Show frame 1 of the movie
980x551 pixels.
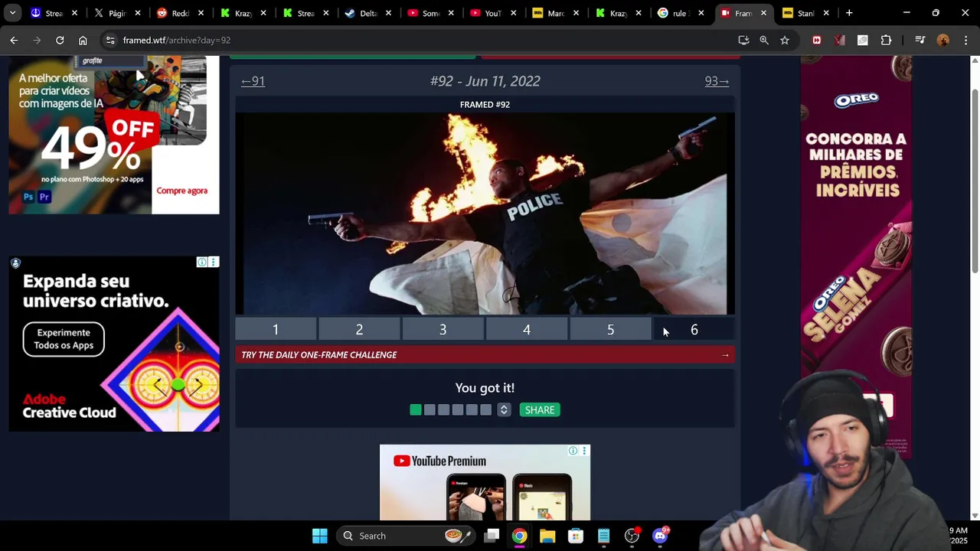click(x=276, y=329)
